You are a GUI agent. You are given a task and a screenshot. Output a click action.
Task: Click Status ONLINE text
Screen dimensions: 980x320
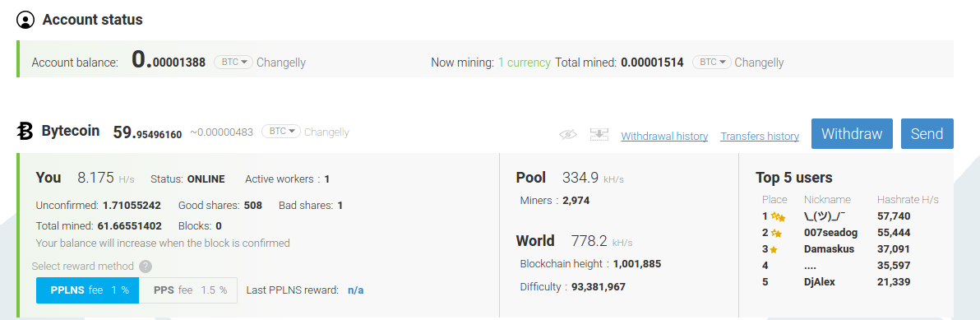pyautogui.click(x=187, y=179)
